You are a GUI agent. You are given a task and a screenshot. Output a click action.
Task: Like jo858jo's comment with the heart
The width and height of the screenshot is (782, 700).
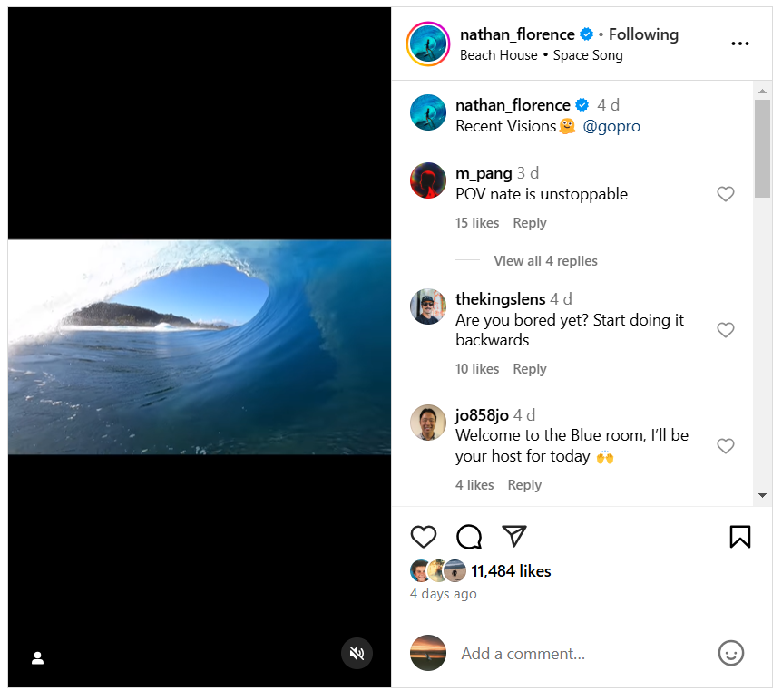[x=725, y=446]
